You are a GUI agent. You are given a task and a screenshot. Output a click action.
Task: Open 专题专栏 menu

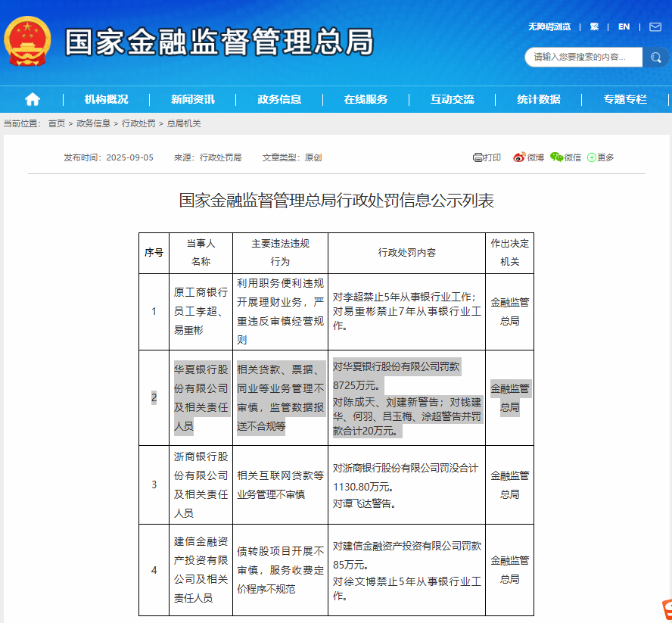[x=625, y=99]
